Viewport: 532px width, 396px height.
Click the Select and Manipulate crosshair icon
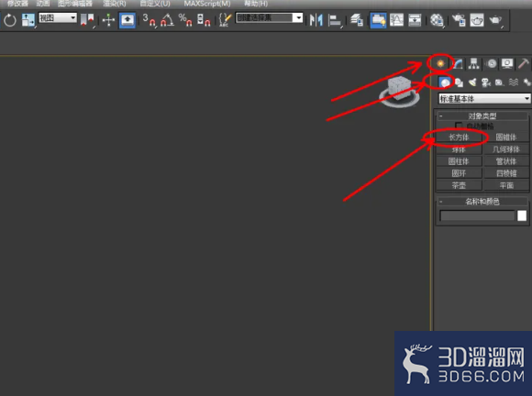[x=108, y=20]
